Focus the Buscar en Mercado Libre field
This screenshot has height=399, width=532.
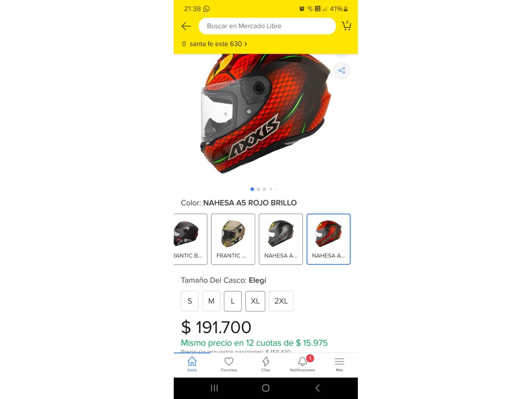tap(267, 26)
